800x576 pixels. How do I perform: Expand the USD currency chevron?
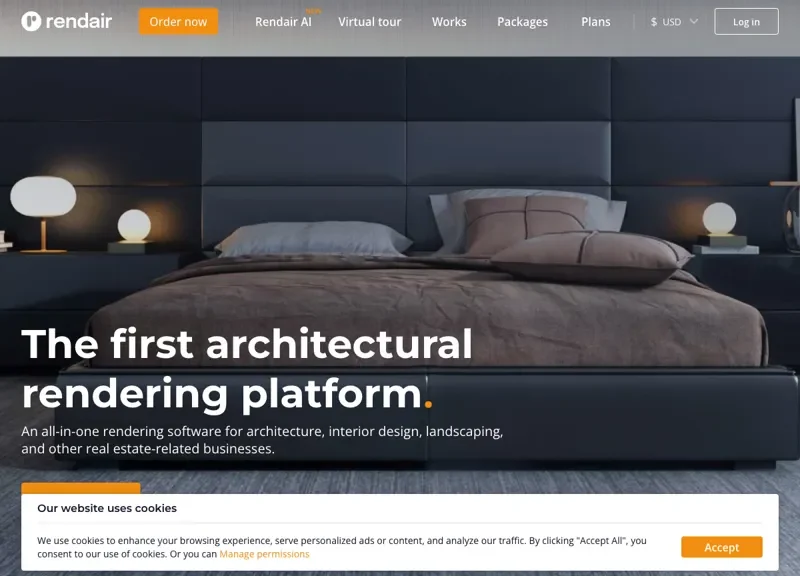coord(693,21)
